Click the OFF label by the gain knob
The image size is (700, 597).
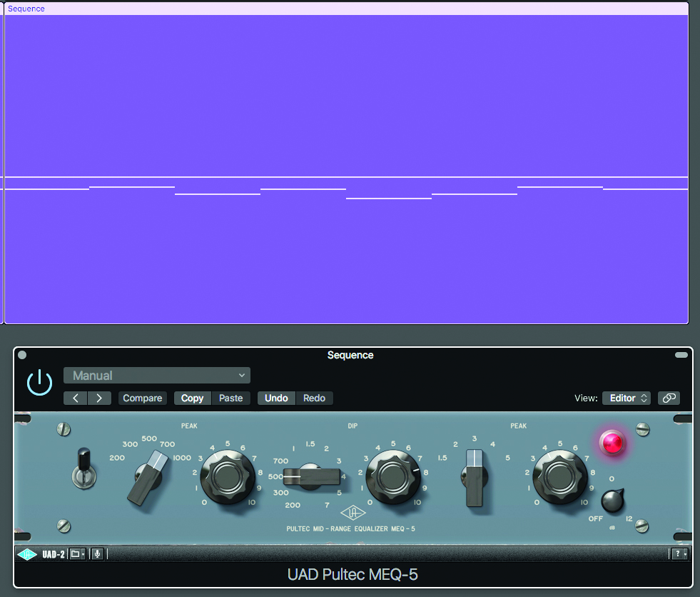[596, 518]
